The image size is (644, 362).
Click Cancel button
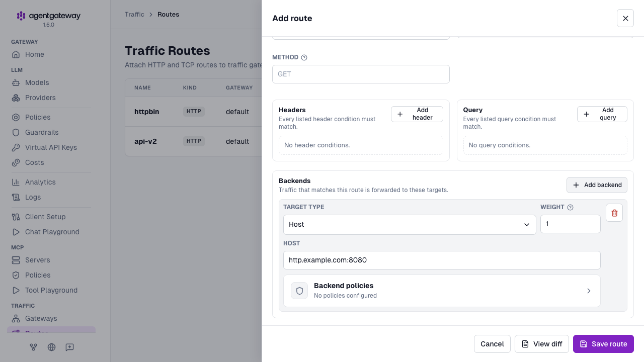point(492,344)
